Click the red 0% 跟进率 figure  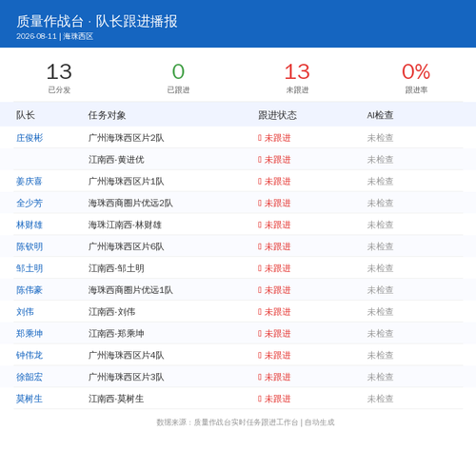tap(416, 71)
